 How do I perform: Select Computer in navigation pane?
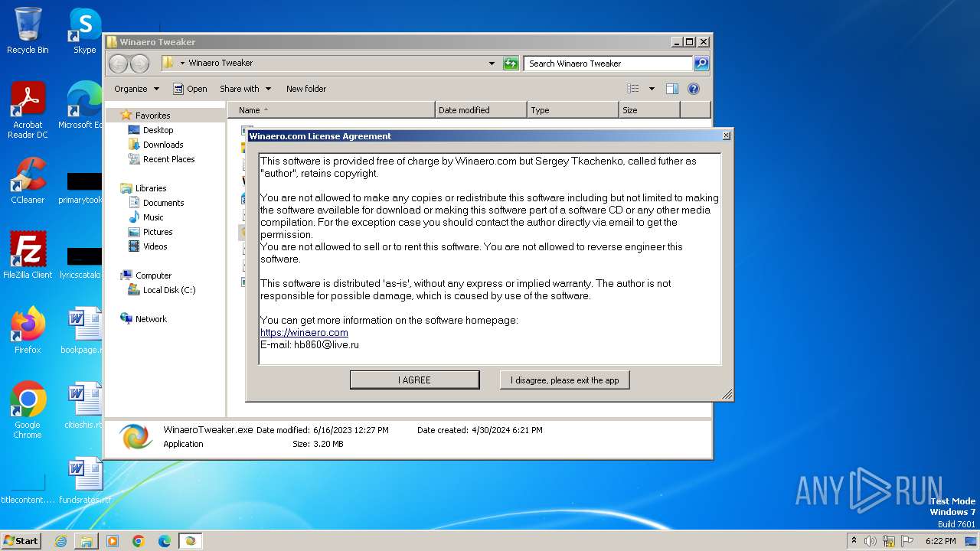pos(153,275)
